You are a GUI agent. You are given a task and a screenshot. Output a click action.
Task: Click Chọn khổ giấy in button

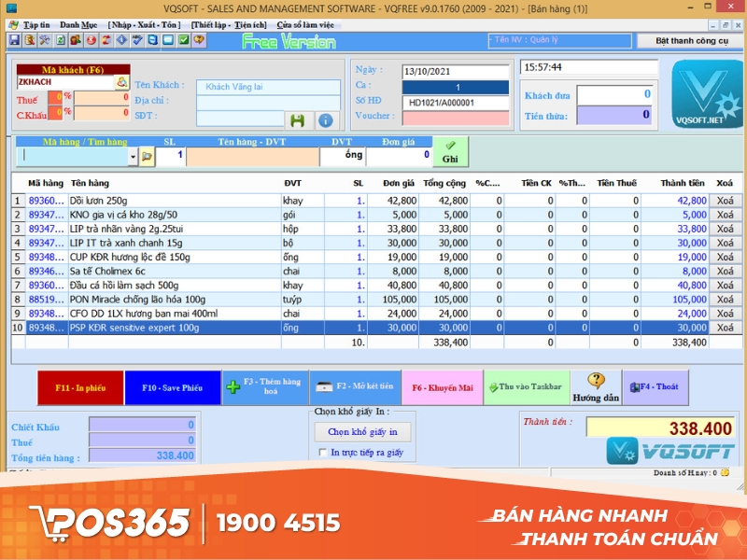[362, 432]
